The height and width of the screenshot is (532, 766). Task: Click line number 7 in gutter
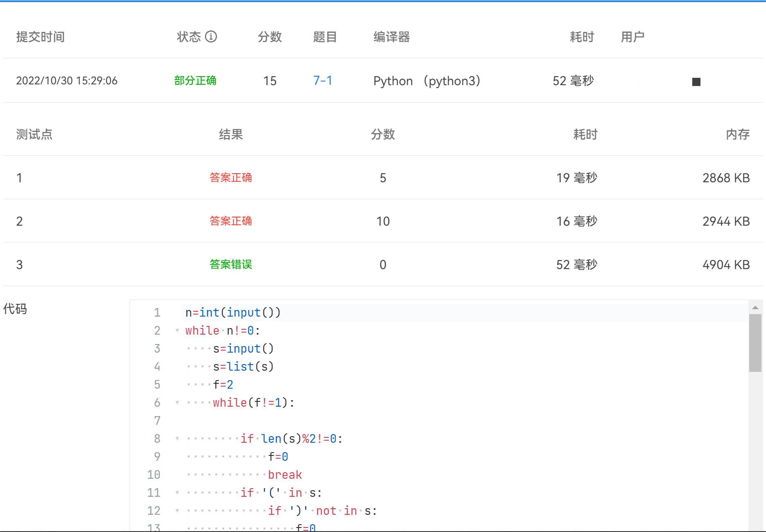[x=157, y=421]
